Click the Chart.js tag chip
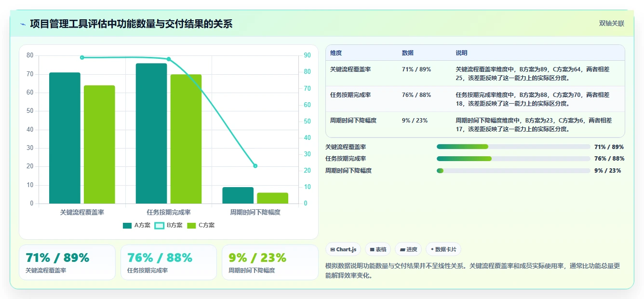The image size is (644, 299). [343, 249]
